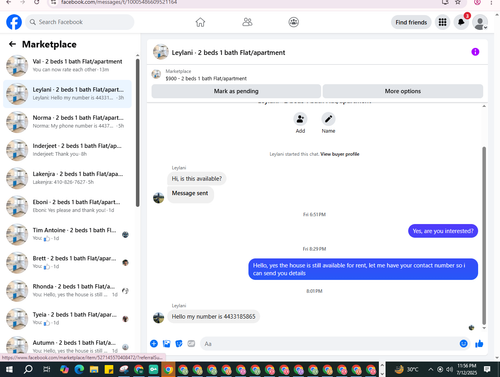Open the emoji picker in the message box

463,344
